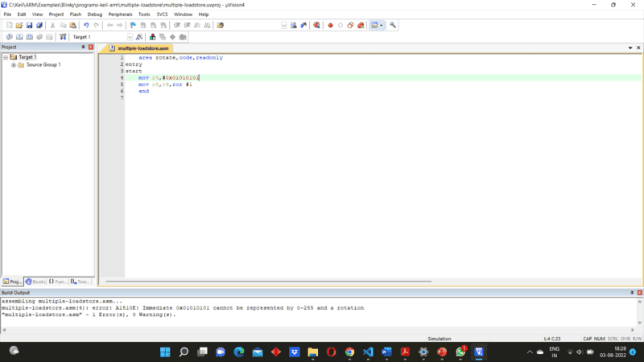
Task: Kill all breakpoints icon
Action: point(361,26)
